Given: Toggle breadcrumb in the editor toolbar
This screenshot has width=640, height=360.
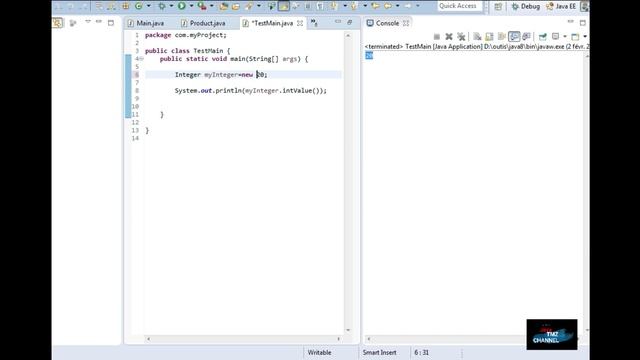Looking at the screenshot, I should [x=271, y=6].
